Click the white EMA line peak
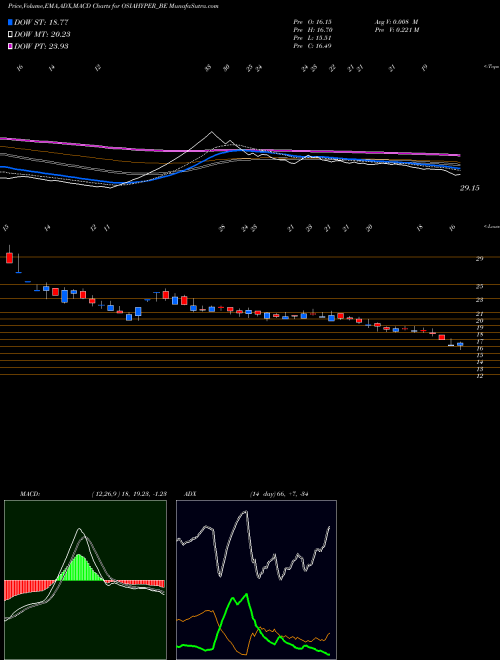500x660 pixels. click(212, 133)
